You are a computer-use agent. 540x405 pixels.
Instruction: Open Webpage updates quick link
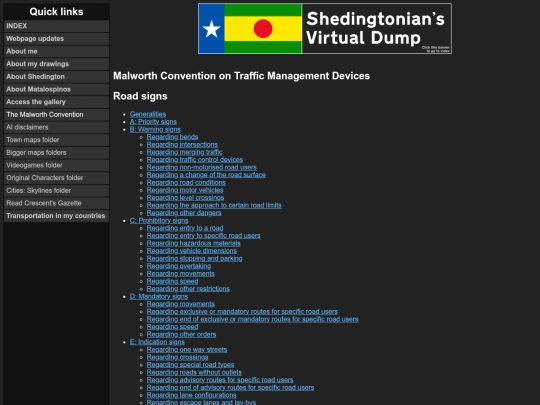[x=56, y=39]
